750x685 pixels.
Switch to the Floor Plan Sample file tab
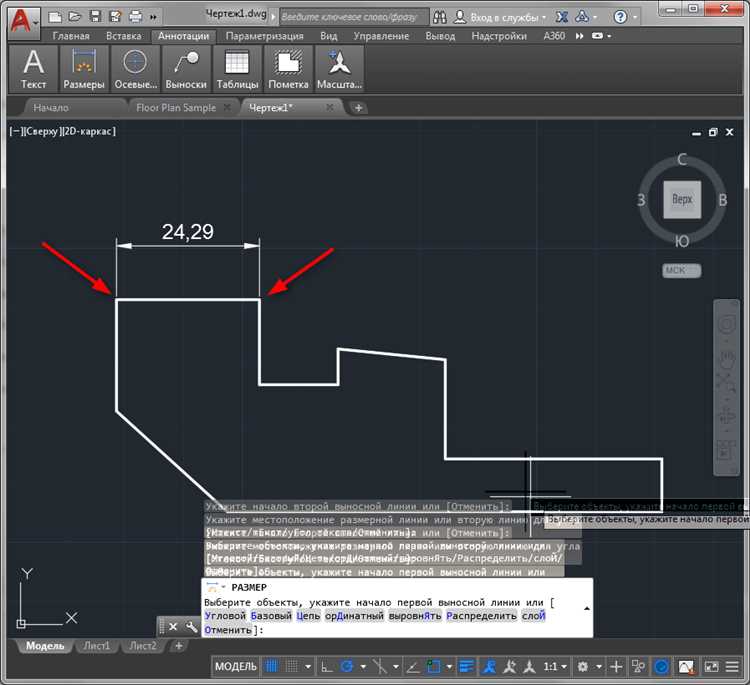(x=176, y=108)
